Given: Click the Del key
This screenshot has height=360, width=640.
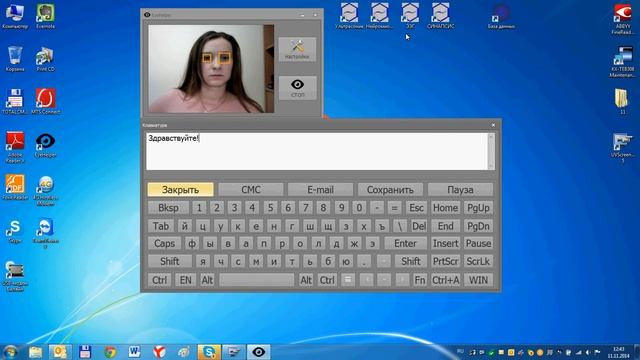Looking at the screenshot, I should (419, 226).
